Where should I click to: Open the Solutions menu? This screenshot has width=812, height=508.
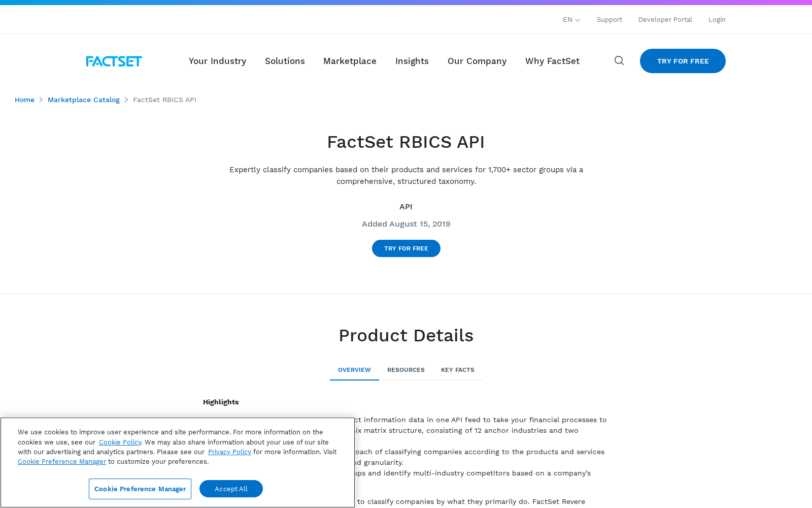[x=285, y=61]
